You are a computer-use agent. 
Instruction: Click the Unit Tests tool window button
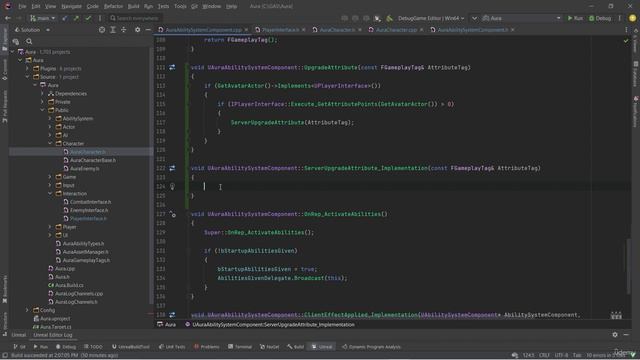tap(172, 347)
